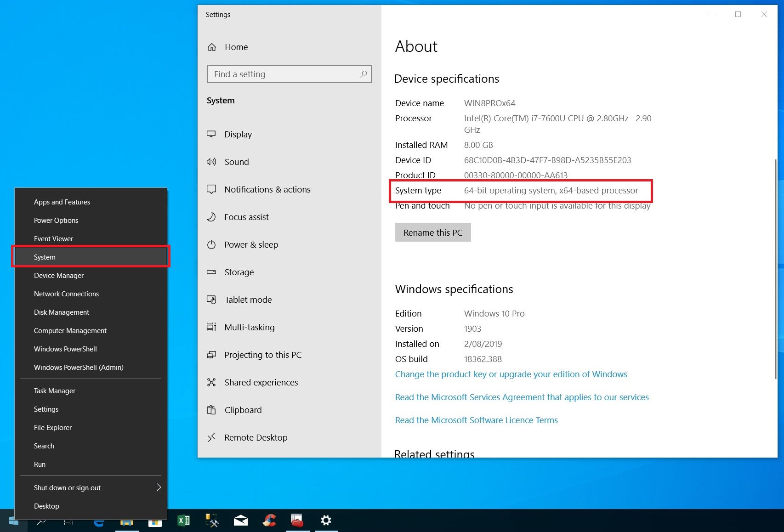This screenshot has height=532, width=784.
Task: Click the Home icon in Settings sidebar
Action: pyautogui.click(x=212, y=47)
